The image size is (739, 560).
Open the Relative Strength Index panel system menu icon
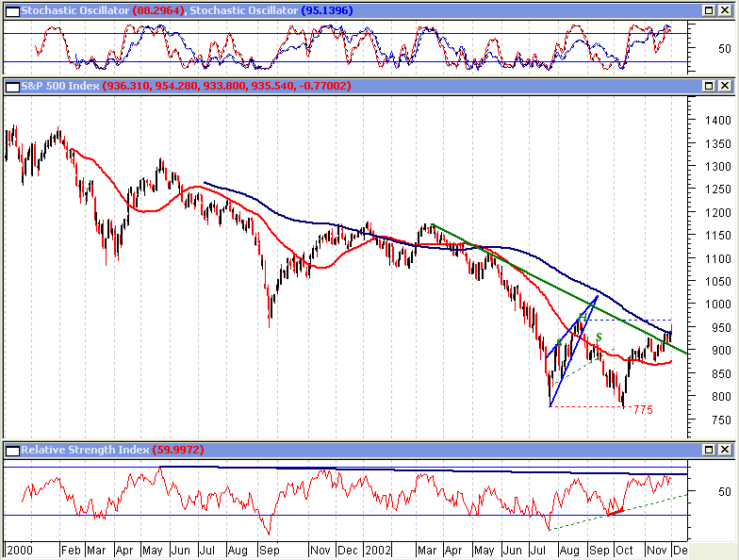13,451
